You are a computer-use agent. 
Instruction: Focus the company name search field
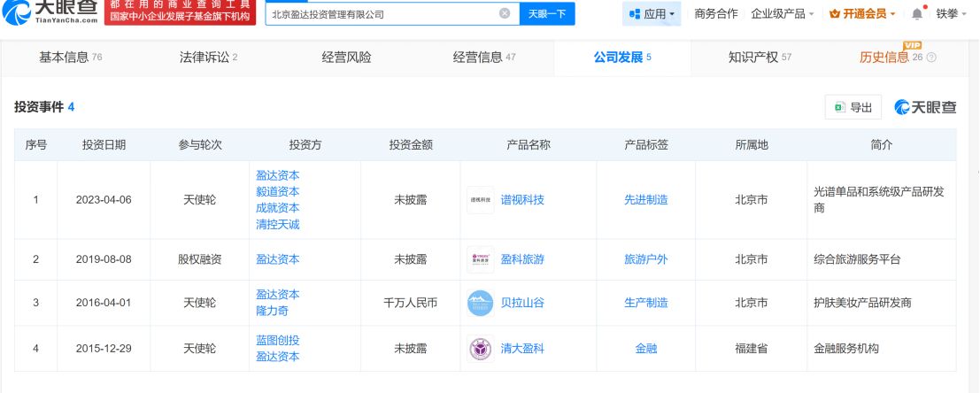[383, 14]
